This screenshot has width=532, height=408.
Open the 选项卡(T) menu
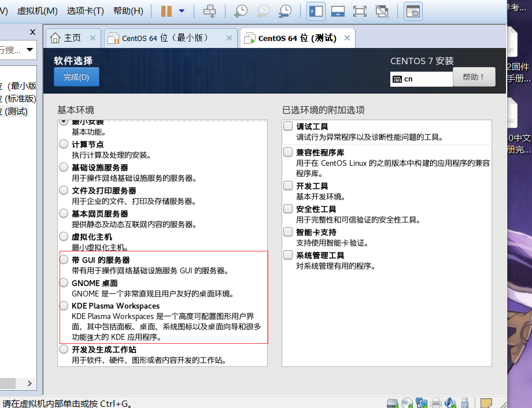tap(85, 11)
